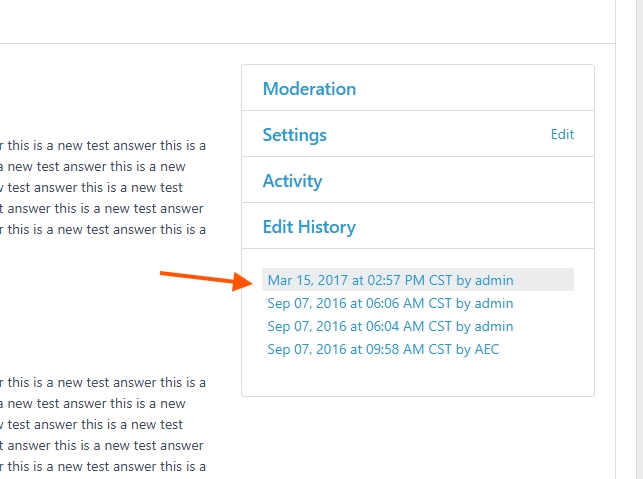Click the first line of the upper answer text
Viewport: 643px width, 479px height.
pos(104,146)
